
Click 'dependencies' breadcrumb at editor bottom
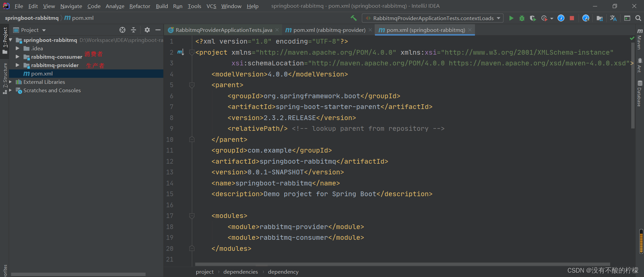point(240,272)
